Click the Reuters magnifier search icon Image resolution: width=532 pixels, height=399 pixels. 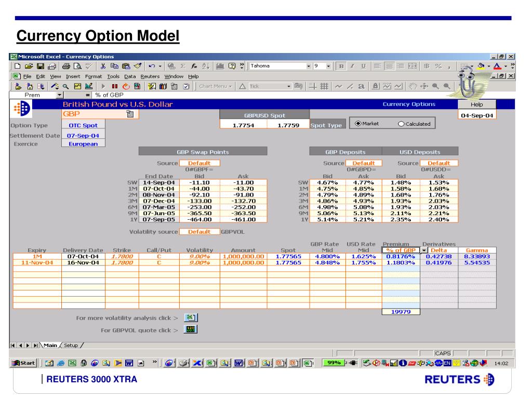(66, 87)
